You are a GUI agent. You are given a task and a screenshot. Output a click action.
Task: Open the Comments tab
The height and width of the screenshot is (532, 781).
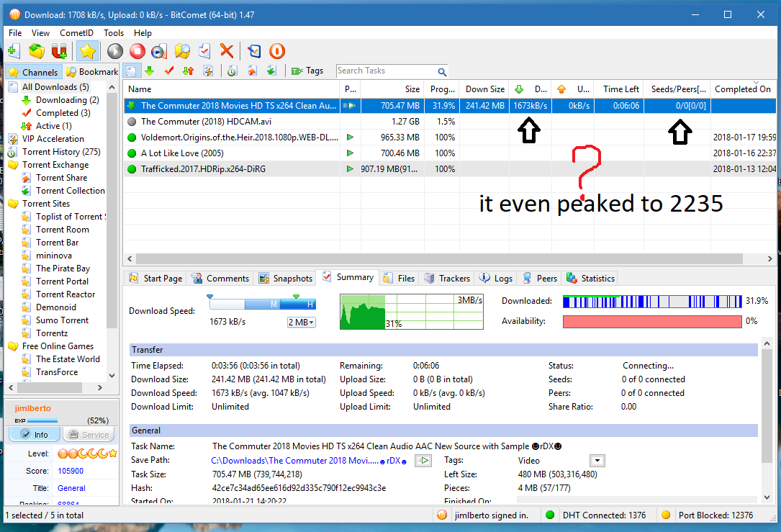click(x=220, y=279)
